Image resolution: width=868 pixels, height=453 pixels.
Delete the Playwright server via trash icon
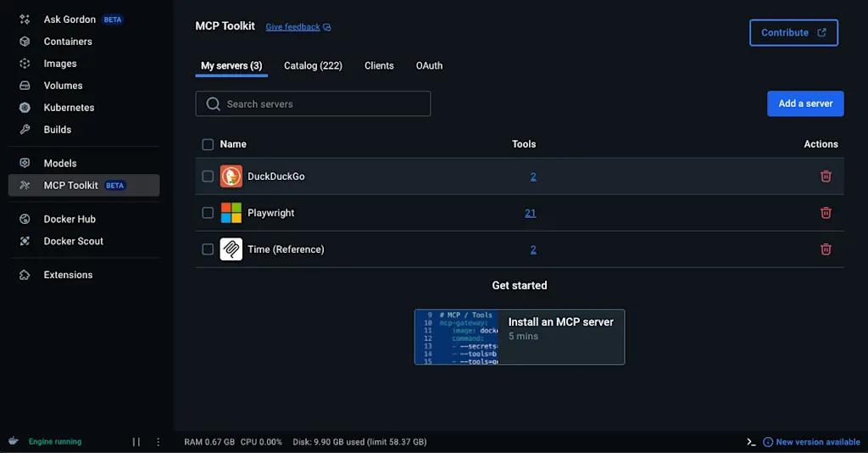[826, 213]
